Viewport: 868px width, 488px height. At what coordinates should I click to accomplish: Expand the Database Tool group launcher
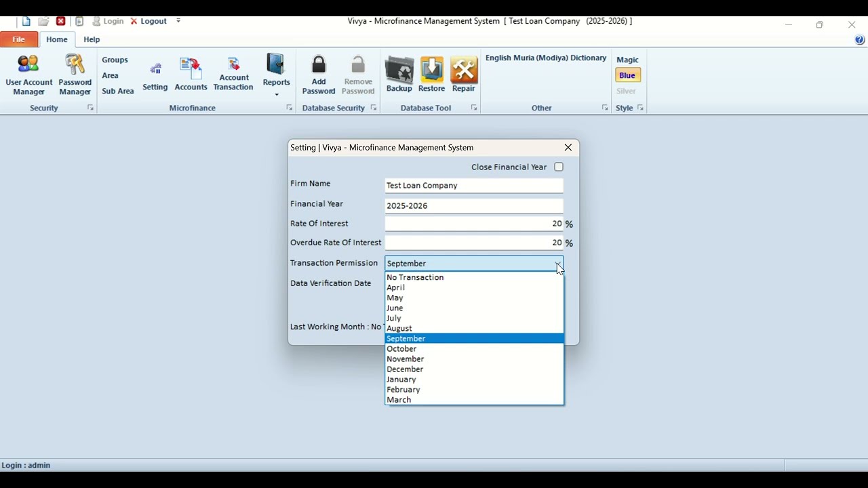(x=474, y=108)
